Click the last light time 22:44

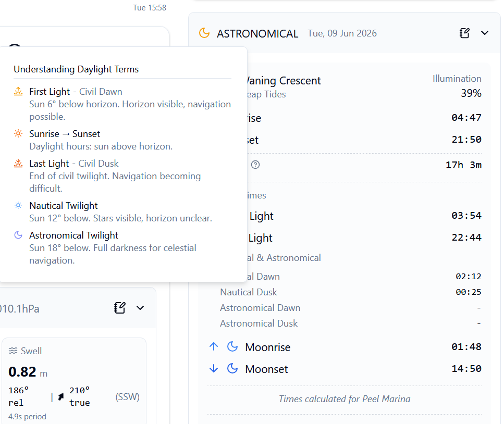coord(466,238)
